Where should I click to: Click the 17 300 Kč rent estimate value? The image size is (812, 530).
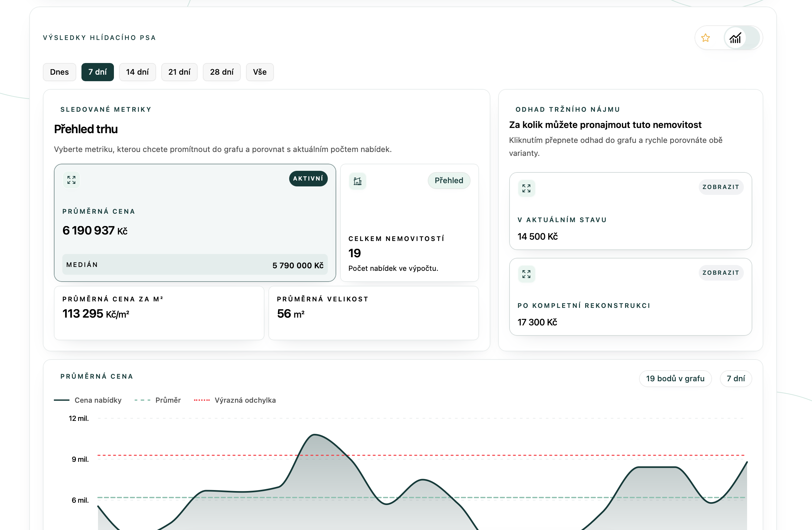point(537,322)
